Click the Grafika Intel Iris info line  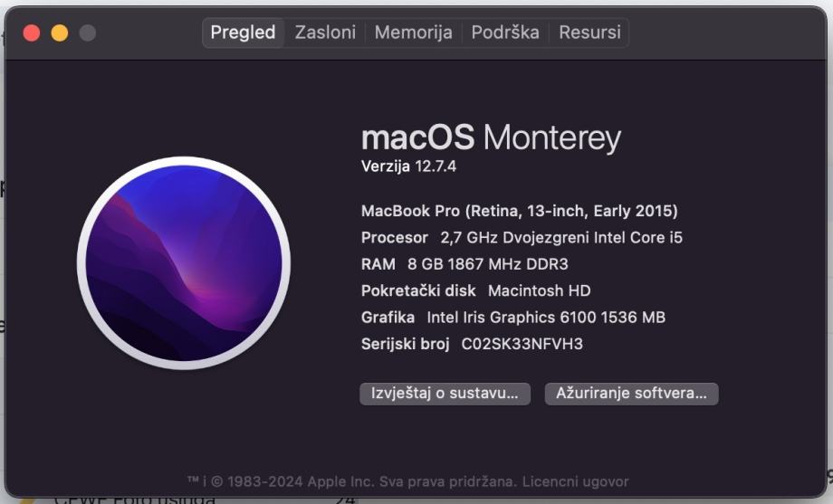[x=512, y=318]
